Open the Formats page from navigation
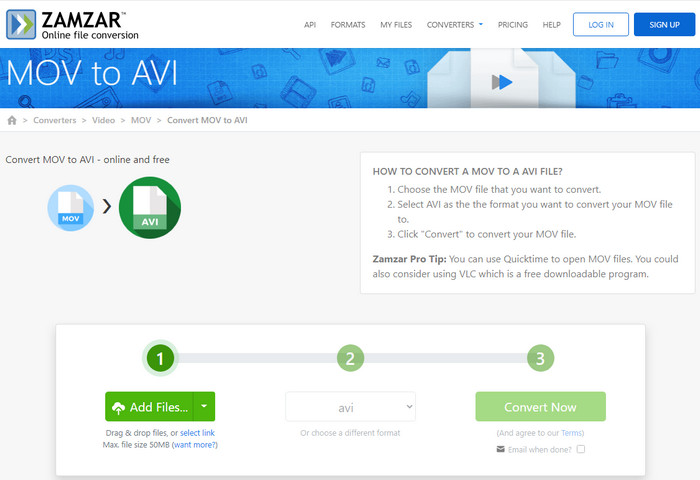 (x=348, y=25)
